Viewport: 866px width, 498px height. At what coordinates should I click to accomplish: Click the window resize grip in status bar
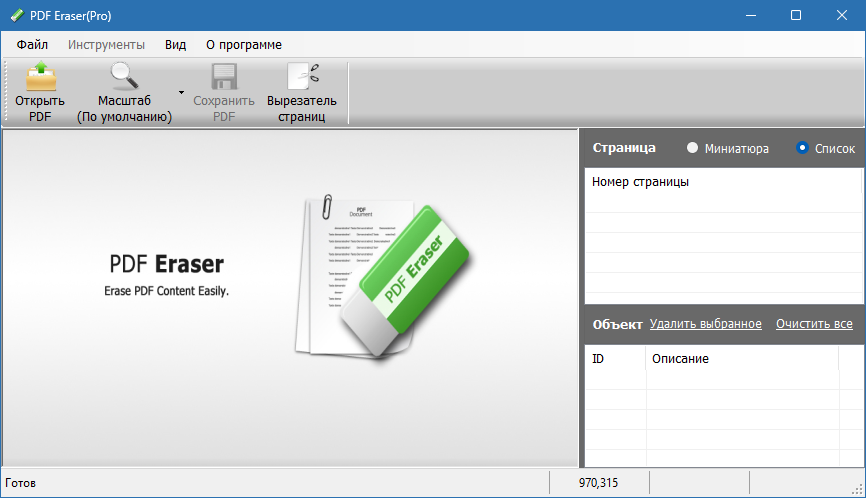click(858, 489)
